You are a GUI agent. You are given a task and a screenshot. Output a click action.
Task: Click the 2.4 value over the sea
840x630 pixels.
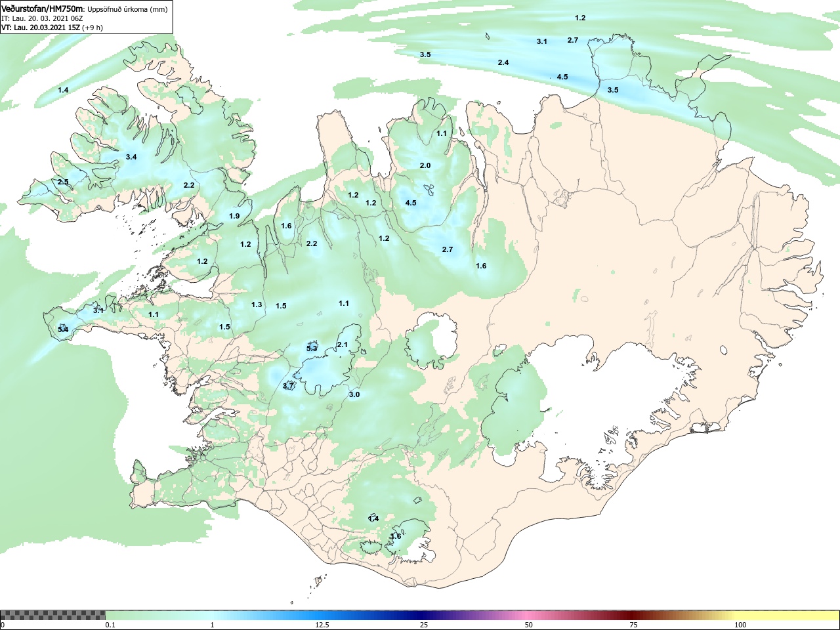click(x=503, y=62)
